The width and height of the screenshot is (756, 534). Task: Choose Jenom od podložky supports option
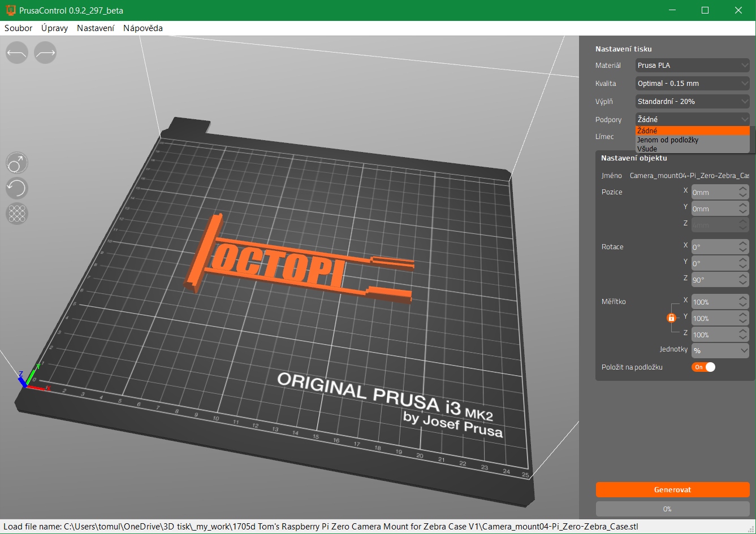click(693, 140)
